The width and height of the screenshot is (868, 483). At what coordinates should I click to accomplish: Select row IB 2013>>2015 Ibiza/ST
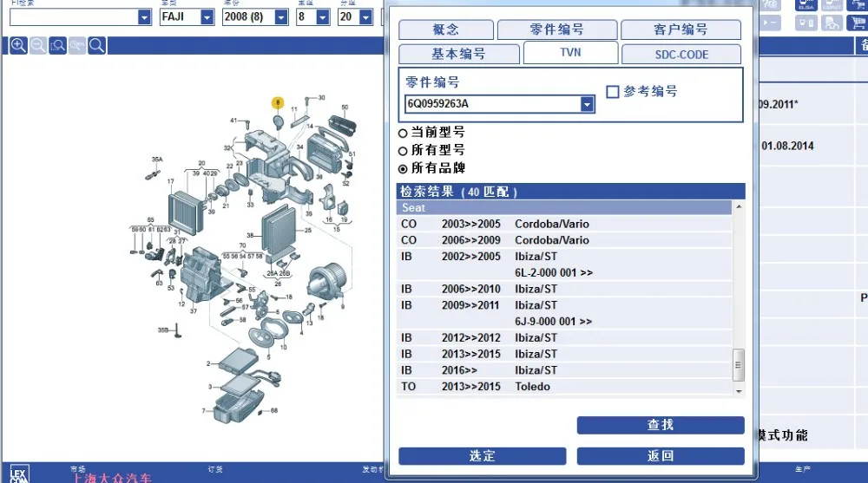point(564,354)
